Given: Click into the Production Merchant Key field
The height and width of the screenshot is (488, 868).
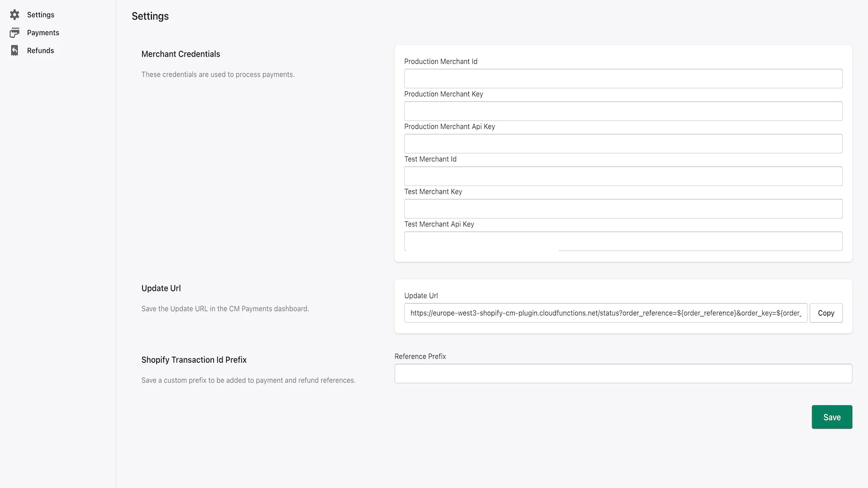Looking at the screenshot, I should (x=623, y=111).
